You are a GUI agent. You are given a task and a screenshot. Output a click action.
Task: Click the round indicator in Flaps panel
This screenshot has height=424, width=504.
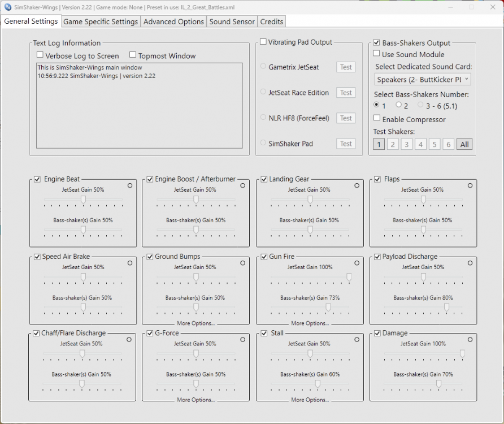tap(470, 185)
